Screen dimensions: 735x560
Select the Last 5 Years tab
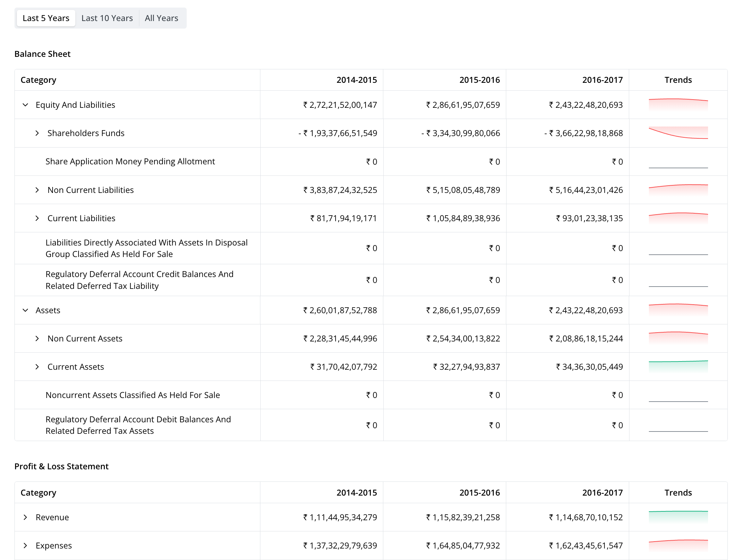coord(46,18)
